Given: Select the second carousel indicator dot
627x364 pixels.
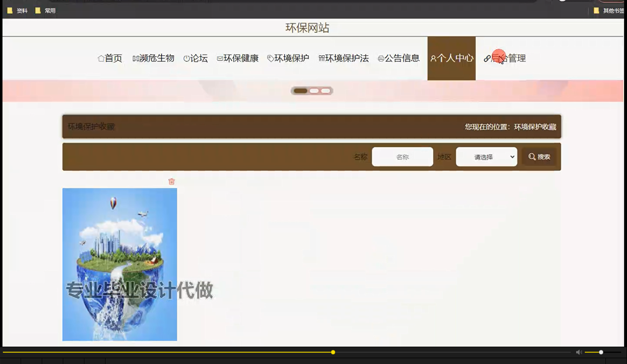Looking at the screenshot, I should 315,91.
